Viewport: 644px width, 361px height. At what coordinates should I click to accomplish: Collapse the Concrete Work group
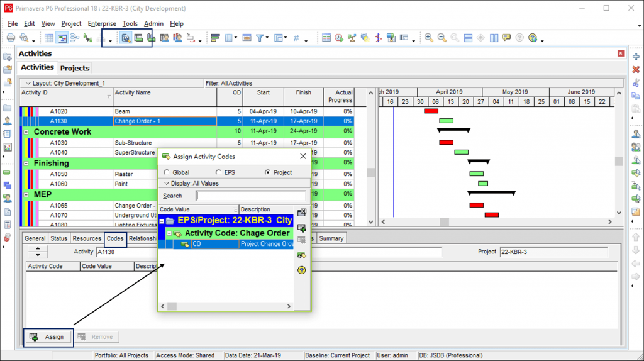click(x=26, y=132)
